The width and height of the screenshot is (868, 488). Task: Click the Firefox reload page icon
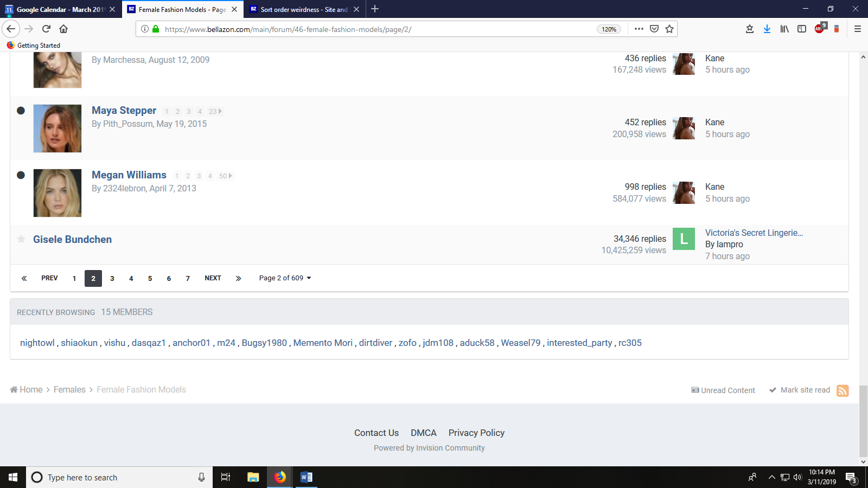[x=47, y=29]
